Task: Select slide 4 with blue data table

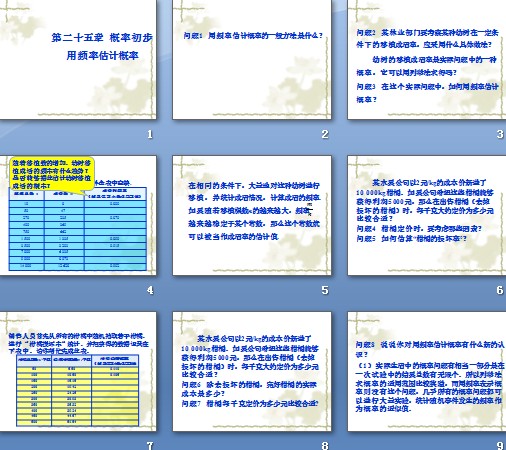Action: tap(78, 215)
